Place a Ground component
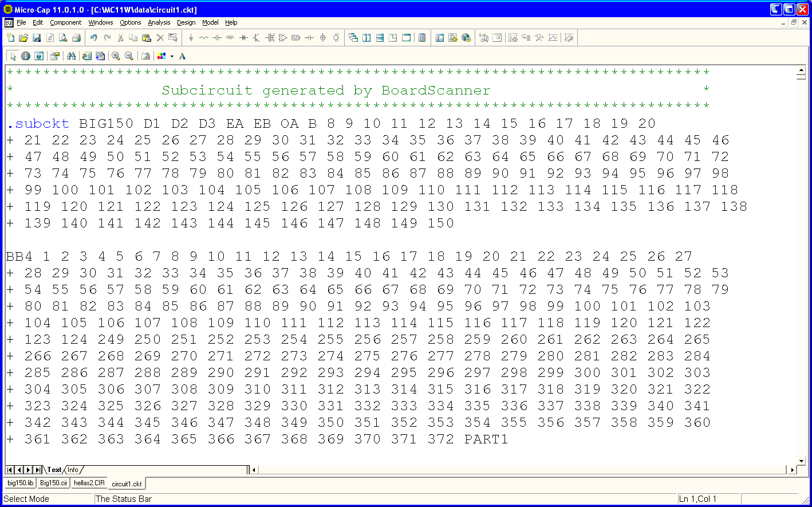Viewport: 812px width, 507px height. pyautogui.click(x=191, y=38)
